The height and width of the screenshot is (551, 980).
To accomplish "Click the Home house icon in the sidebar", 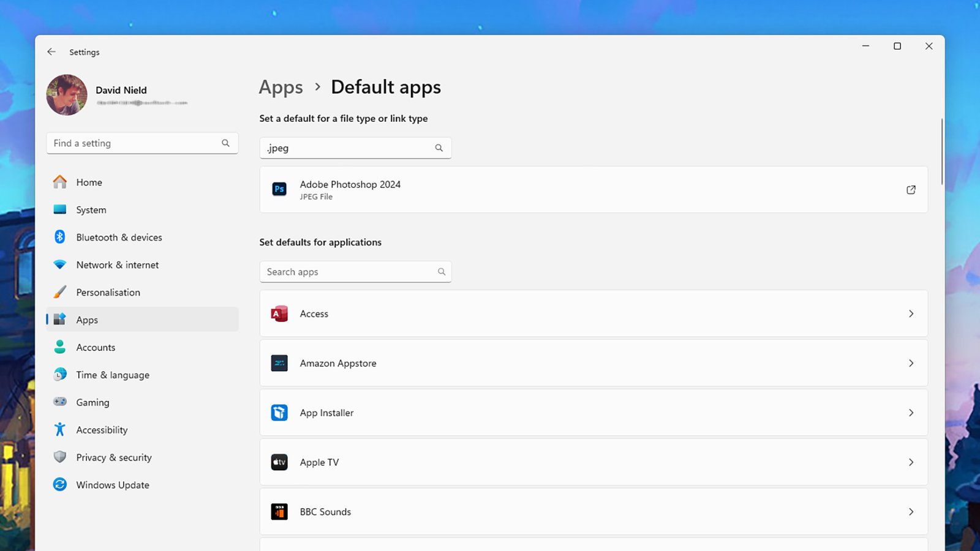I will pos(60,182).
